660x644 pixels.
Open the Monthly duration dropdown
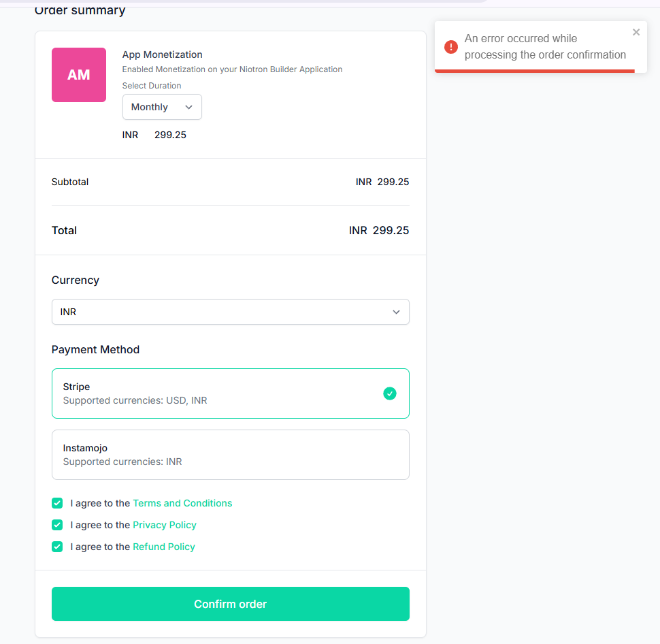tap(162, 107)
